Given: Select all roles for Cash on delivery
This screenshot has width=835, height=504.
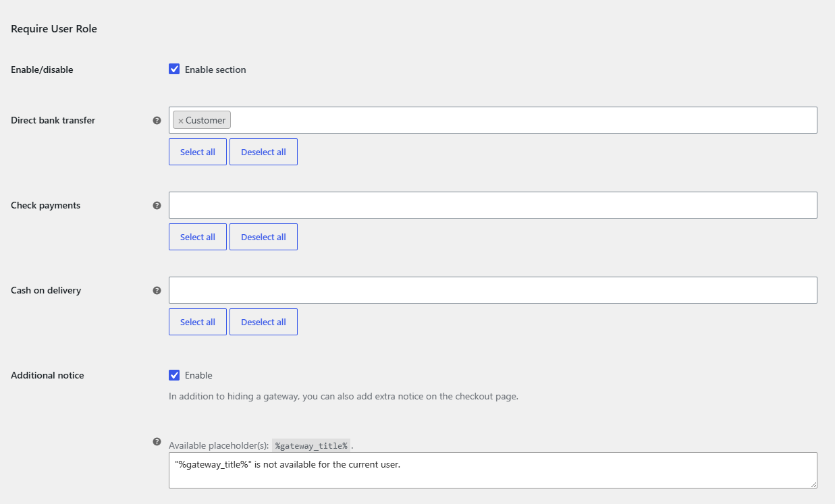Looking at the screenshot, I should 198,322.
